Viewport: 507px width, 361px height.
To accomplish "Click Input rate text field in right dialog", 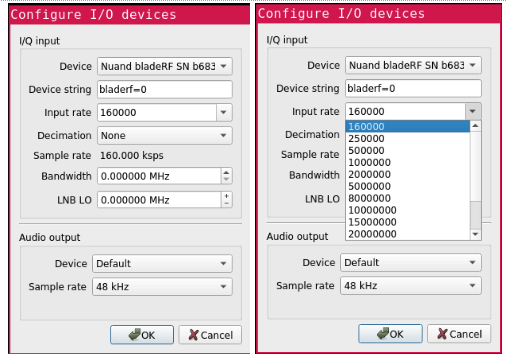I will [x=405, y=111].
